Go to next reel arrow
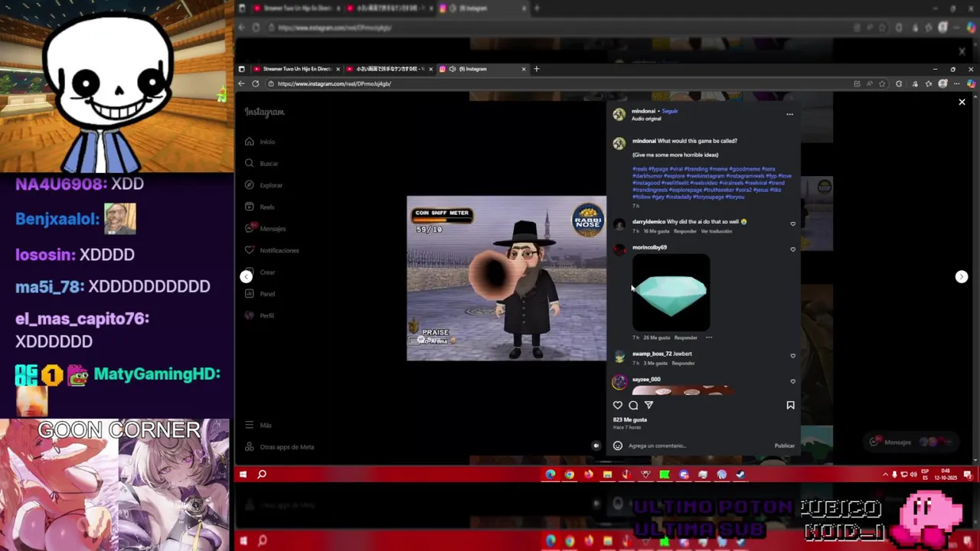 tap(962, 276)
